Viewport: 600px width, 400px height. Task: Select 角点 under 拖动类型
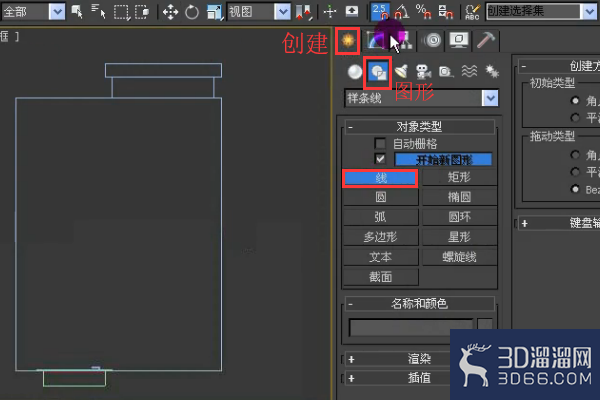click(575, 155)
